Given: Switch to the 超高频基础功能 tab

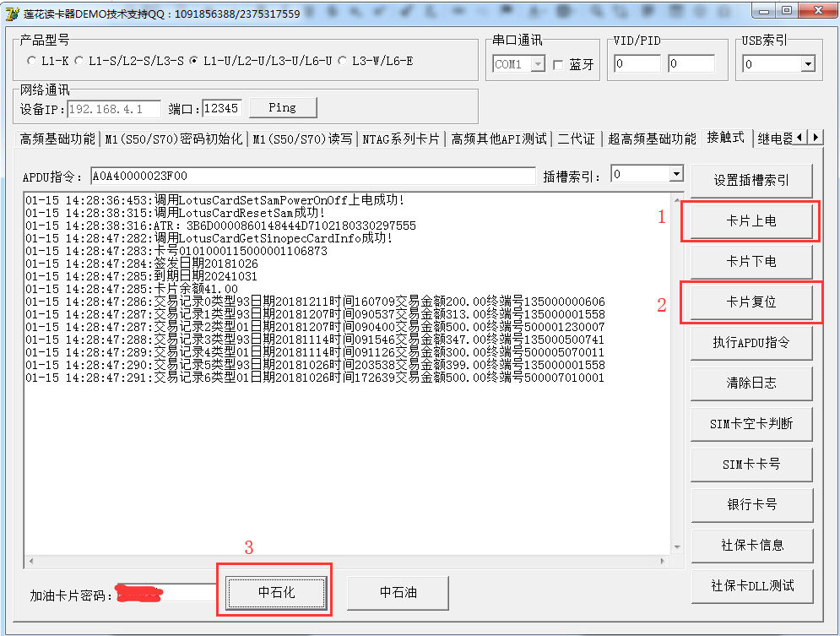Looking at the screenshot, I should click(652, 139).
